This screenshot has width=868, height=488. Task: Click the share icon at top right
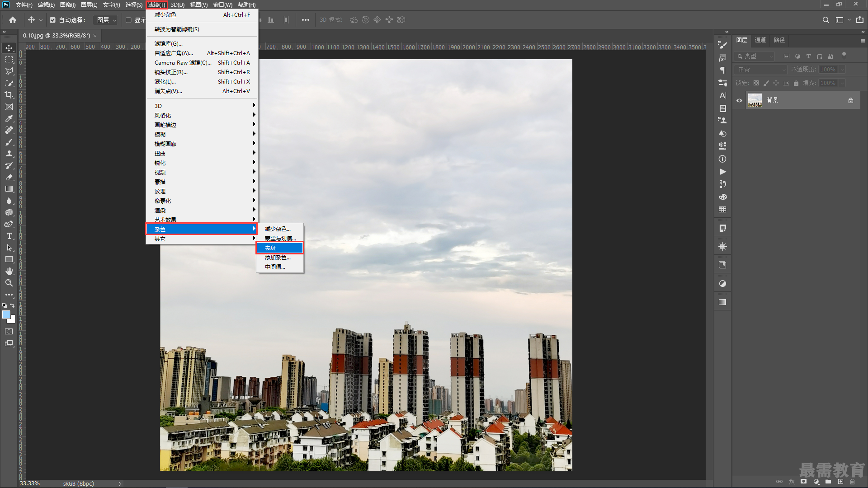(860, 20)
